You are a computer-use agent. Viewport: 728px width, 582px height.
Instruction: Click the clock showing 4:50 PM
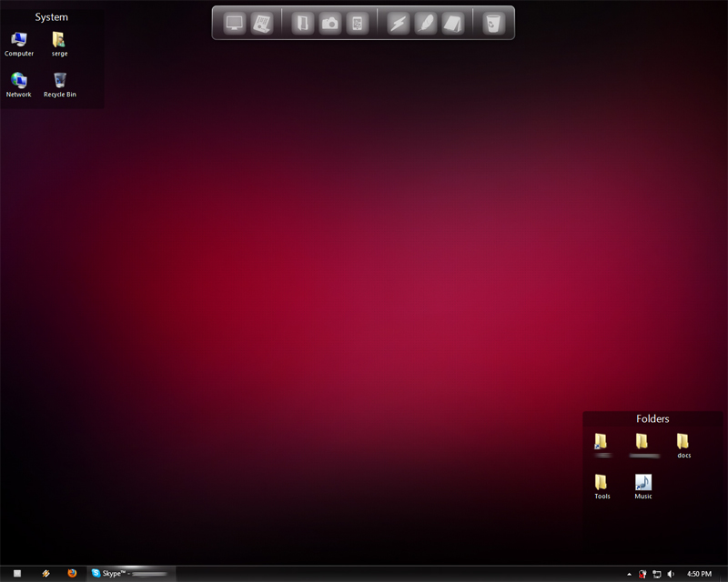699,574
